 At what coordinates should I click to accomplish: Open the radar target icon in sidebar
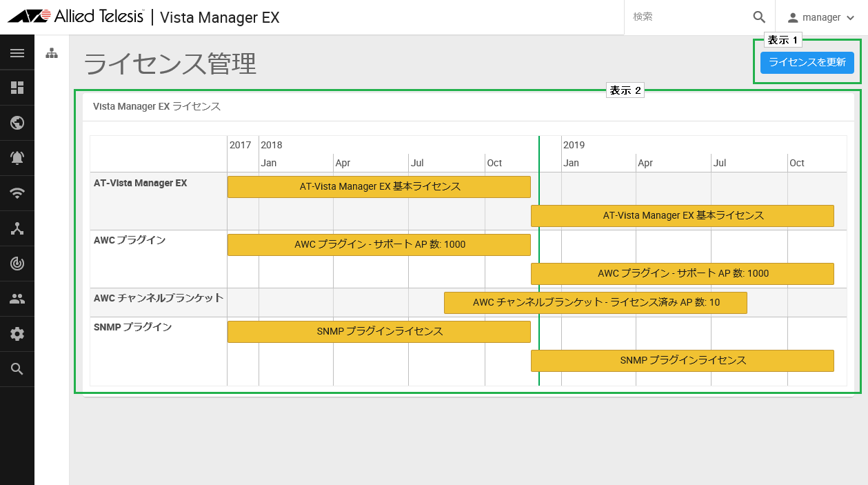pyautogui.click(x=17, y=264)
